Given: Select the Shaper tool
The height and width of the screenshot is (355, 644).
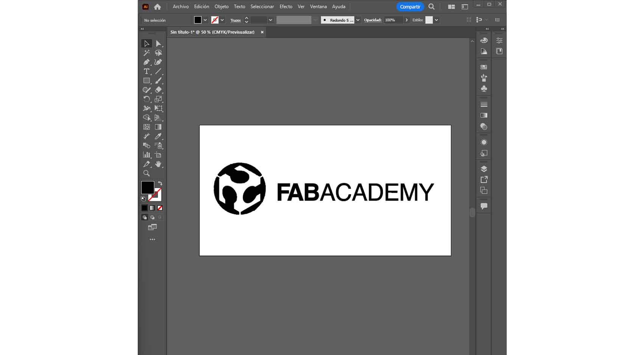Looking at the screenshot, I should pyautogui.click(x=146, y=90).
